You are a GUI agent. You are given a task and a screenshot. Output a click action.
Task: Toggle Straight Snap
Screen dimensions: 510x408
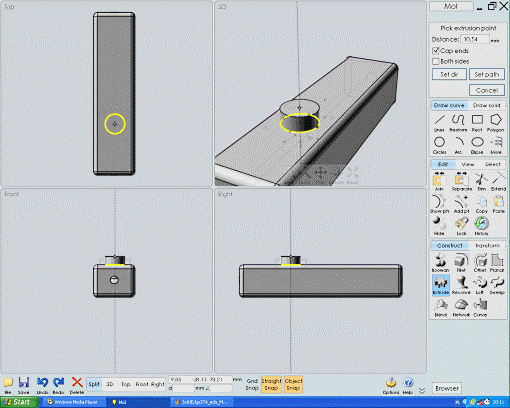tap(272, 384)
